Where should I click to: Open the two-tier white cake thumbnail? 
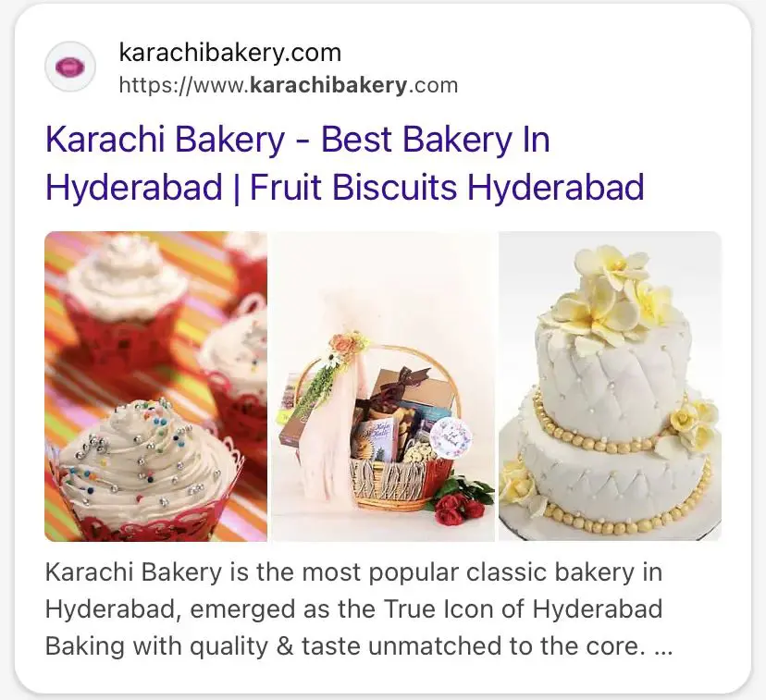tap(611, 387)
